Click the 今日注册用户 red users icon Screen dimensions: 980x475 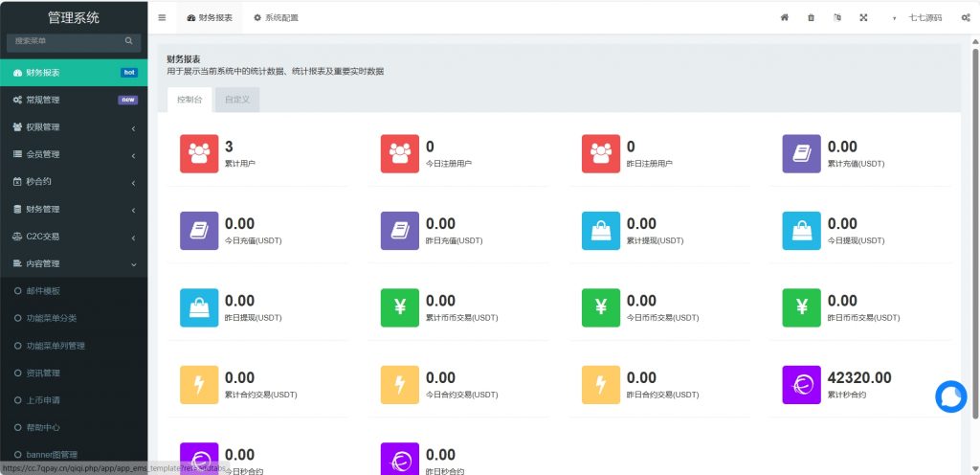(x=400, y=154)
